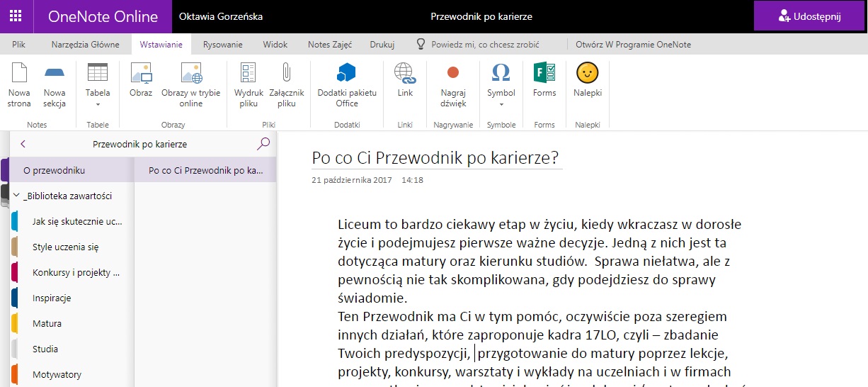Image resolution: width=868 pixels, height=387 pixels.
Task: Add a Nowa sekcja from ribbon
Action: [x=55, y=84]
